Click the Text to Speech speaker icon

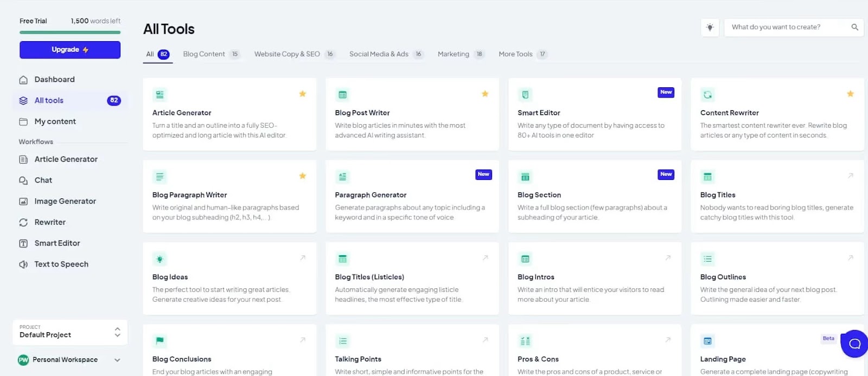click(x=23, y=264)
